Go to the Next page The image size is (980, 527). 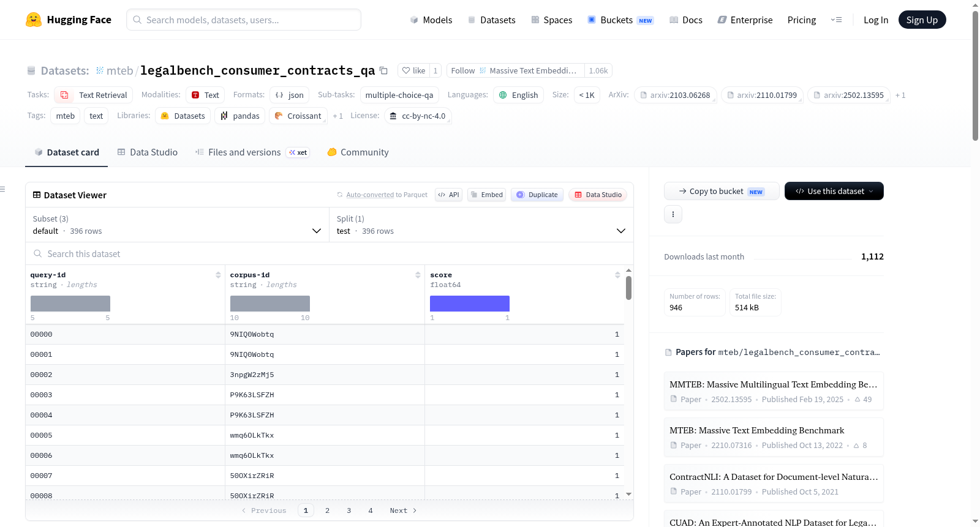click(404, 510)
